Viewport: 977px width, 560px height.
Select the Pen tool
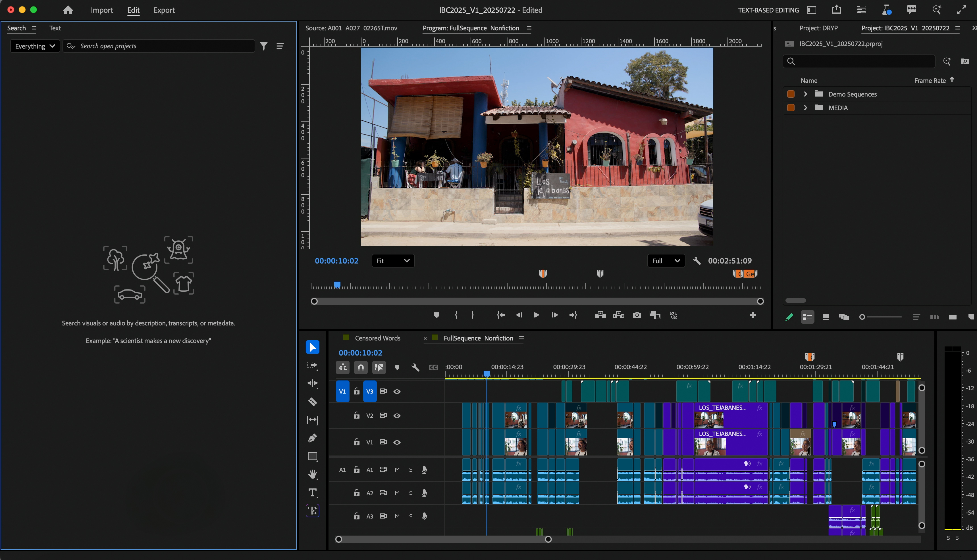pos(313,438)
